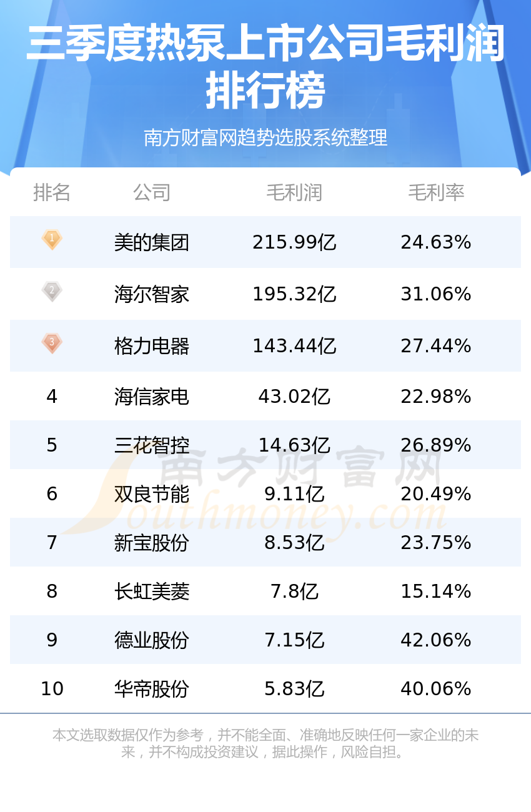531x812 pixels.
Task: Select the 毛利率 column header
Action: [x=436, y=192]
